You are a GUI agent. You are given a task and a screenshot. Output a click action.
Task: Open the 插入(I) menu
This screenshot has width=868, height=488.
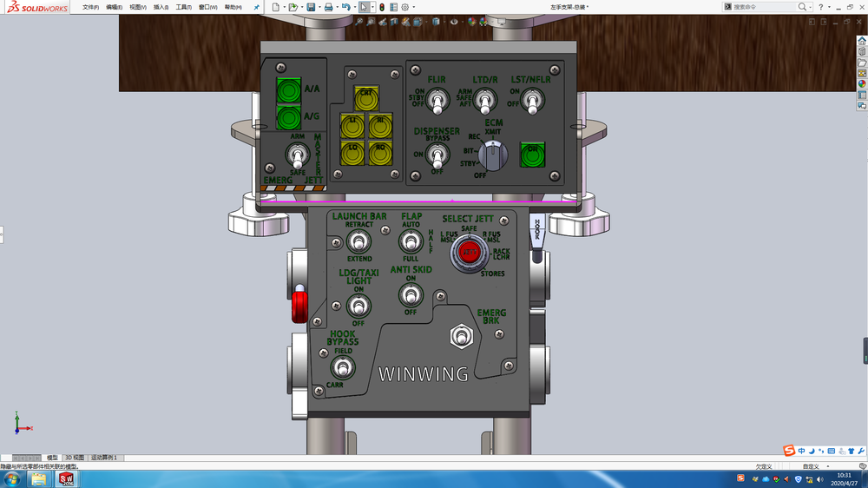161,7
